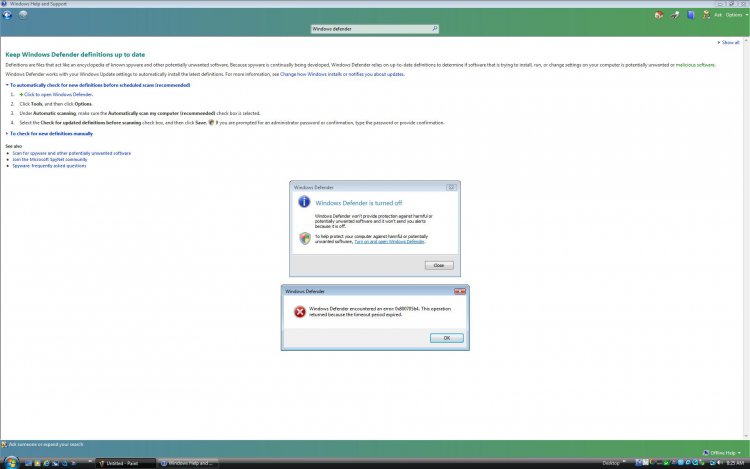This screenshot has height=469, width=750.
Task: Close the 'turned off' dialog via title X
Action: coord(451,187)
